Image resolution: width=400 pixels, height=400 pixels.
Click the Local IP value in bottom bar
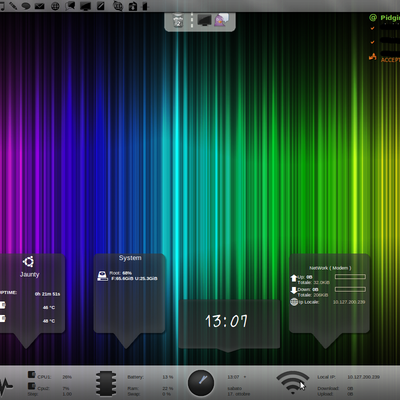[363, 377]
